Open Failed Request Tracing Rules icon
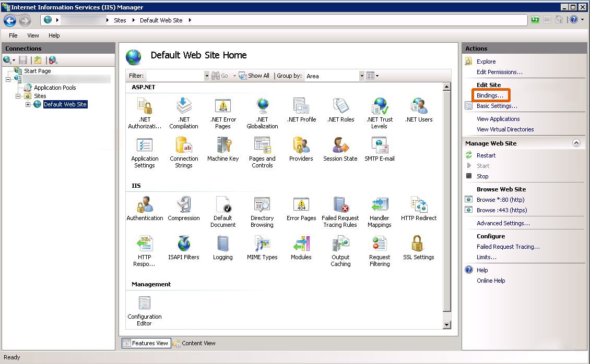Screen dimensions: 590x364 click(x=340, y=205)
